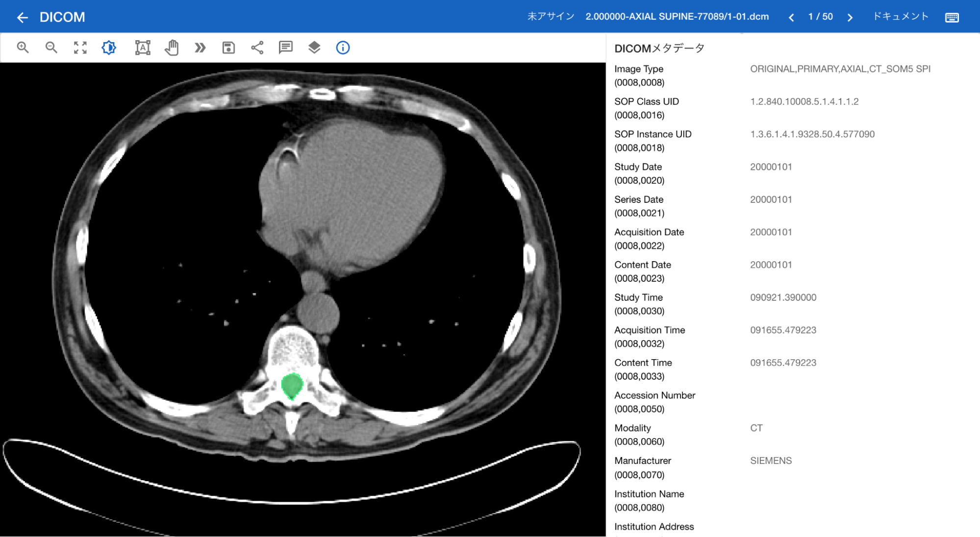
Task: Toggle the brightness/contrast adjustment tool
Action: 109,48
